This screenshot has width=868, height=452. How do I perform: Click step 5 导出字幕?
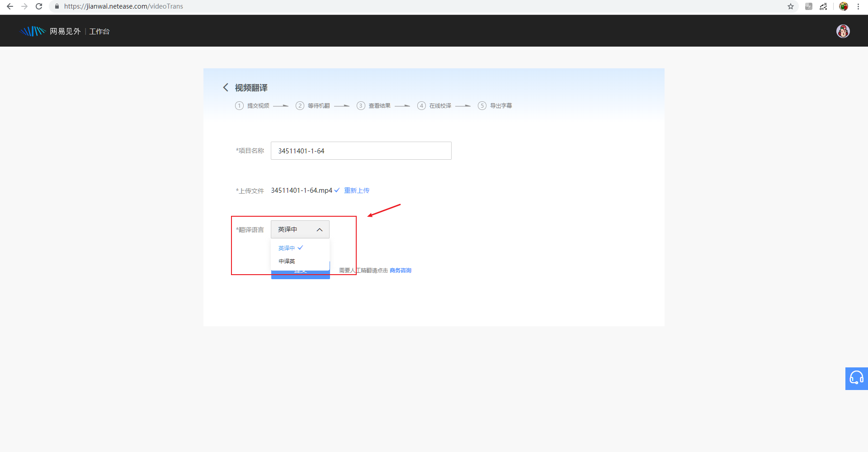[x=495, y=105]
